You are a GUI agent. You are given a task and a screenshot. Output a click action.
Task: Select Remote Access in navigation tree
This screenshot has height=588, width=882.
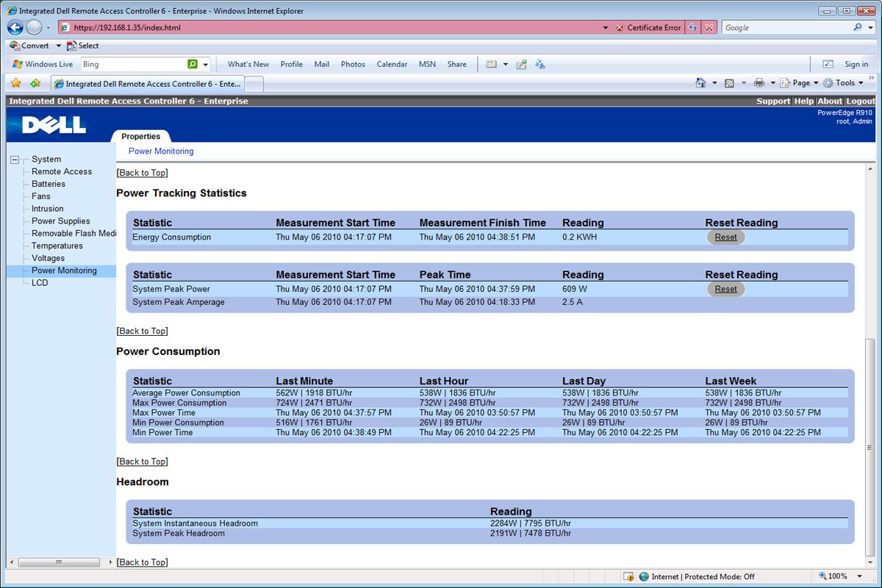pos(62,172)
